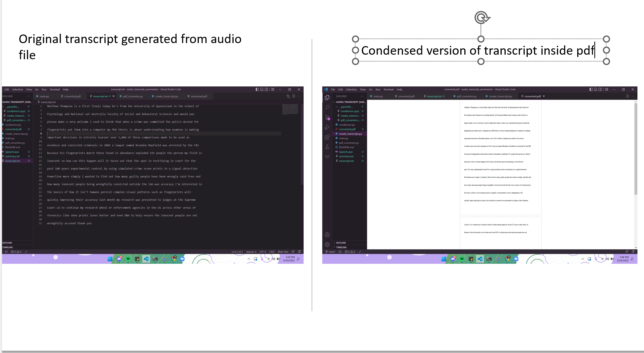
Task: Click the volume speaker icon in the taskbar
Action: 273,259
